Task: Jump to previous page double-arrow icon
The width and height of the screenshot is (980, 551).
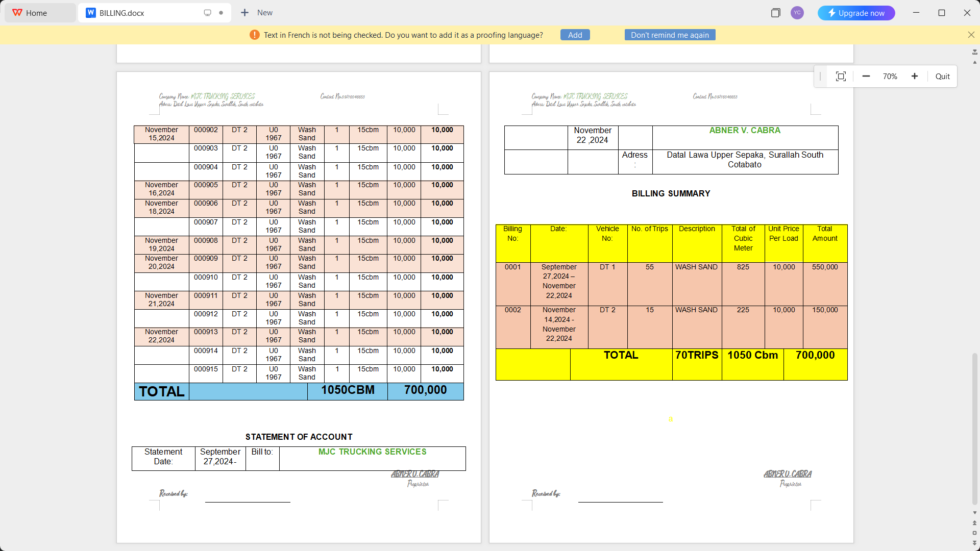Action: point(974,523)
